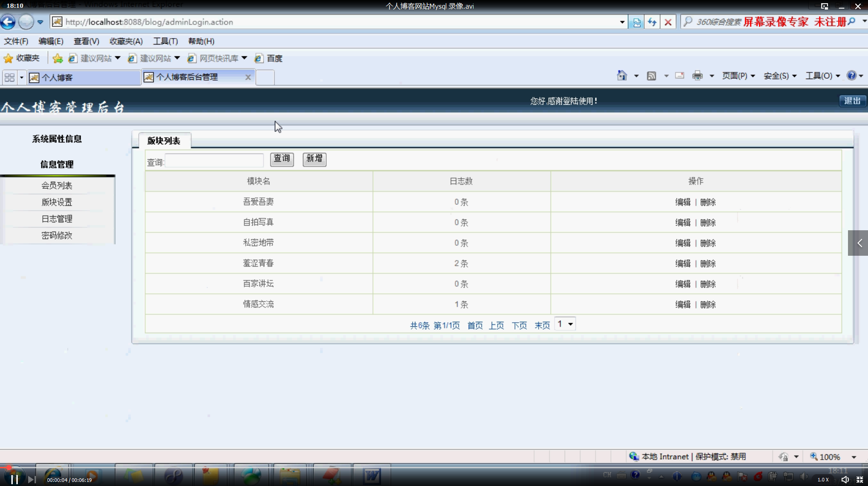Viewport: 868px width, 486px height.
Task: Open the first 建议网站 dropdown
Action: click(x=118, y=58)
